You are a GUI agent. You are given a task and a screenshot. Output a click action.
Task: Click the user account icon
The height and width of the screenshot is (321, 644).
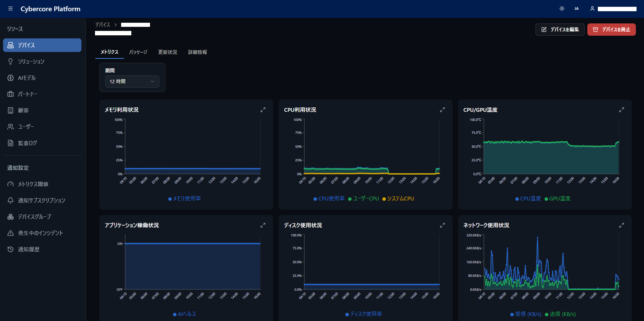click(592, 9)
